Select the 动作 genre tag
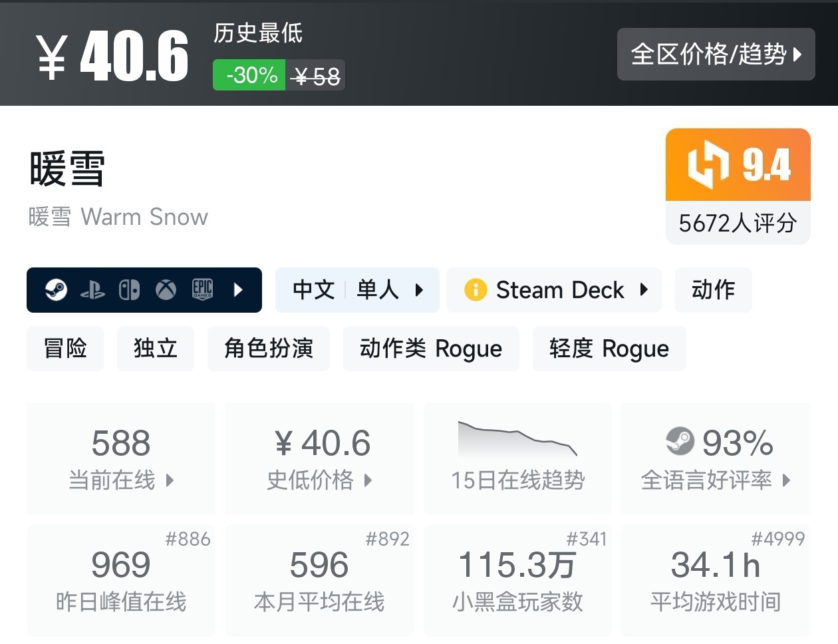The width and height of the screenshot is (838, 644). [x=713, y=290]
